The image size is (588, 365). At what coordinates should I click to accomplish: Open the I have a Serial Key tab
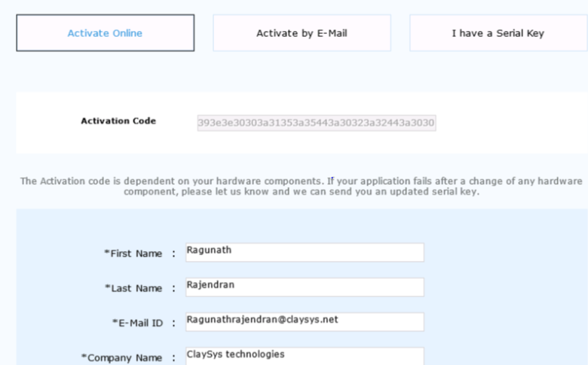[x=498, y=33]
